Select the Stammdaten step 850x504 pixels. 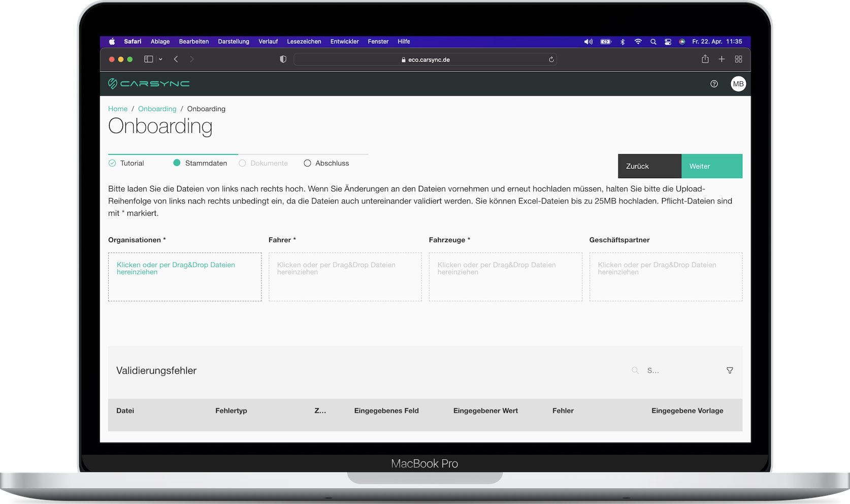tap(200, 163)
